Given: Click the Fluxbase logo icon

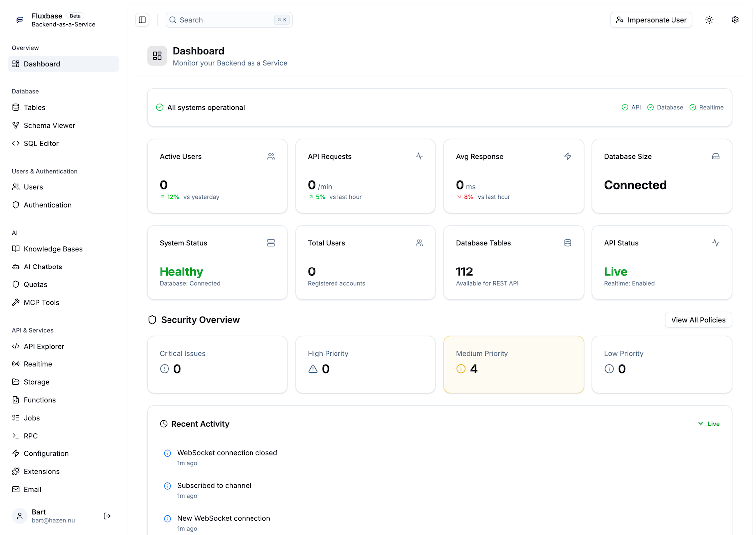Looking at the screenshot, I should pos(20,20).
